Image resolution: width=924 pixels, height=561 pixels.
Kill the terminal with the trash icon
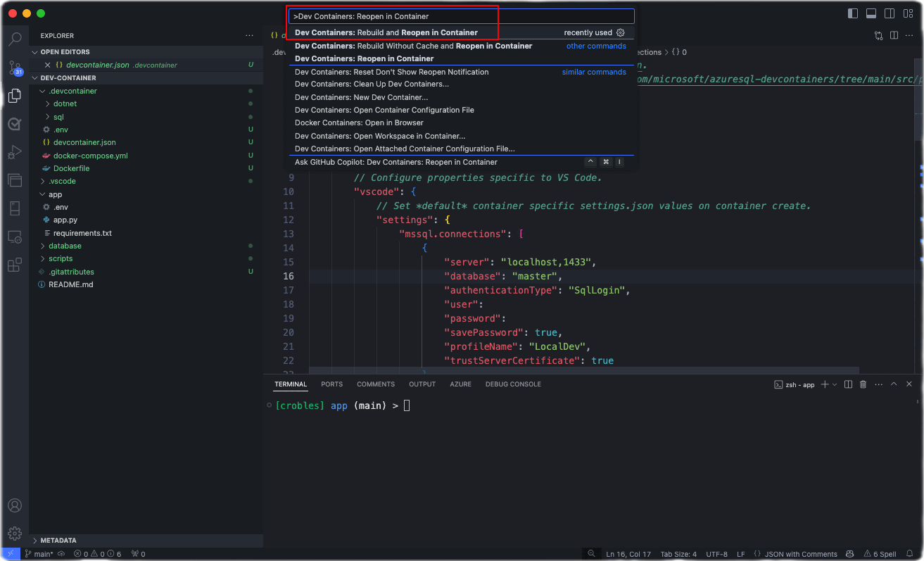(863, 384)
